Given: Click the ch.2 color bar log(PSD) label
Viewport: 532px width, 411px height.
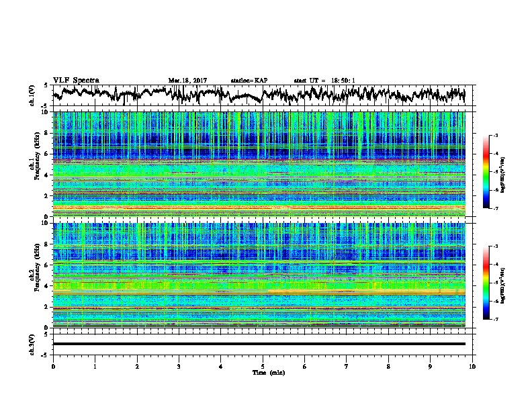Looking at the screenshot, I should tap(502, 285).
